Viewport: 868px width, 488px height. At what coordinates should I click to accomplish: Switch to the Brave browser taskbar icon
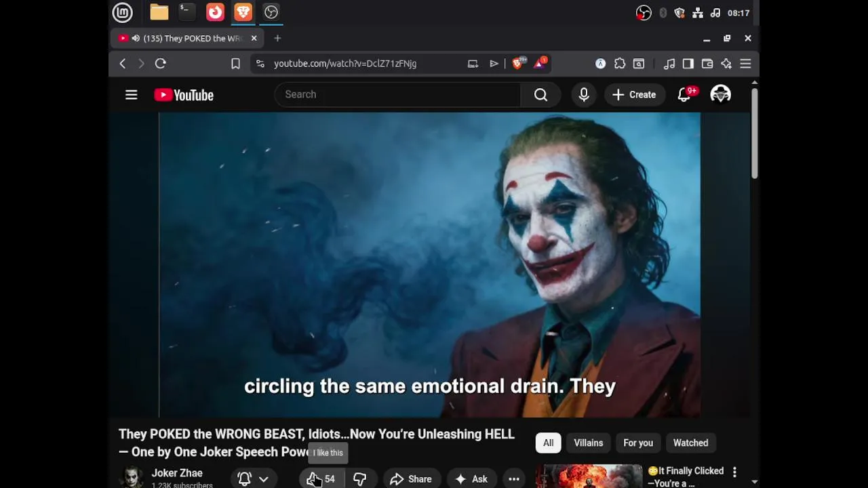click(243, 12)
